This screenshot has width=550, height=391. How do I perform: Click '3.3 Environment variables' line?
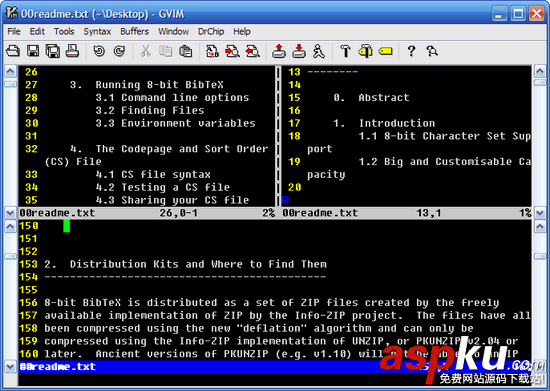(x=175, y=123)
